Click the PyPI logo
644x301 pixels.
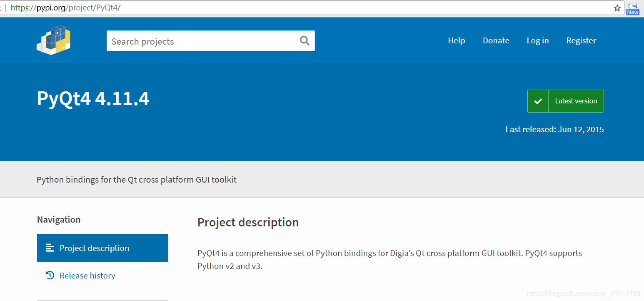coord(53,40)
